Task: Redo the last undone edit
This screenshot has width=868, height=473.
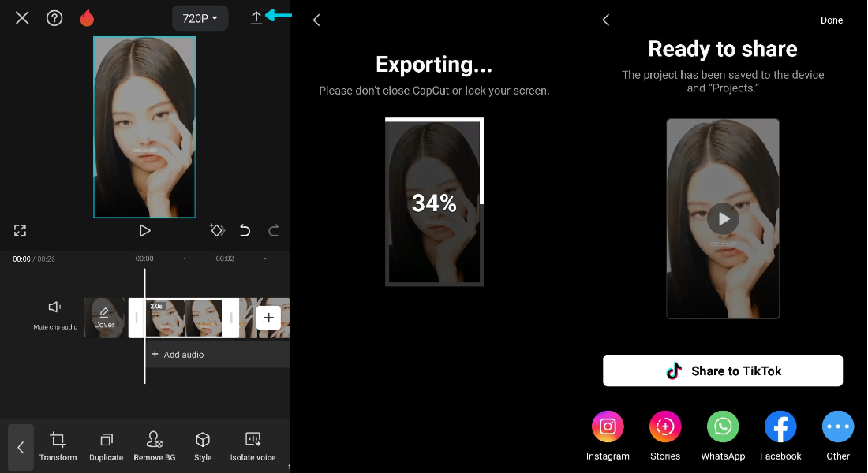Action: point(274,230)
